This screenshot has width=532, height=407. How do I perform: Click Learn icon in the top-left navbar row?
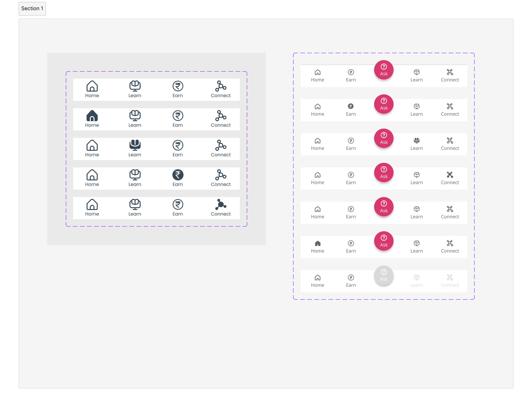[135, 86]
